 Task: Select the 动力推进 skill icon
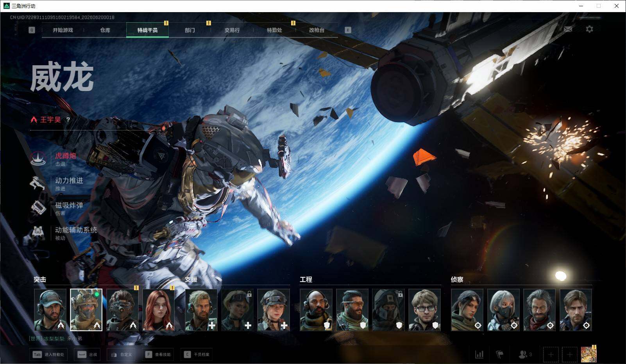[x=38, y=183]
